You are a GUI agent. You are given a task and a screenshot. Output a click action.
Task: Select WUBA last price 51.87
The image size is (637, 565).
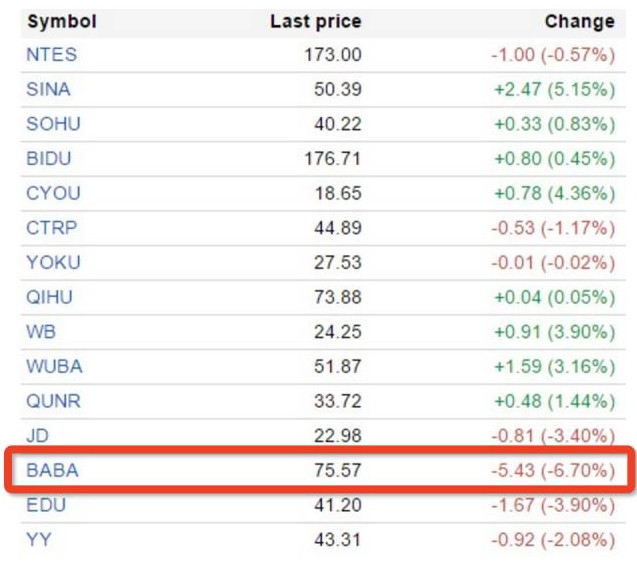coord(338,366)
